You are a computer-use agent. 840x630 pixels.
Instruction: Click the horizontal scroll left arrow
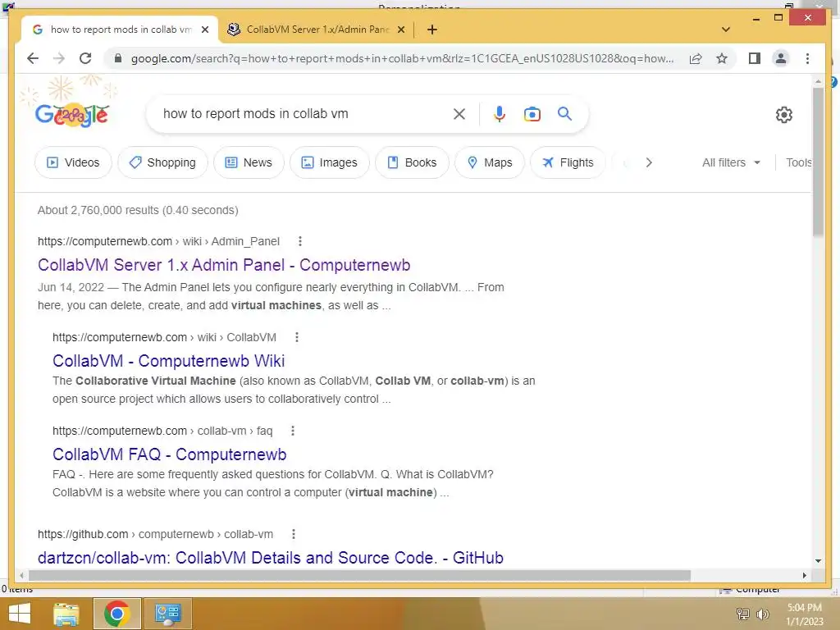21,575
